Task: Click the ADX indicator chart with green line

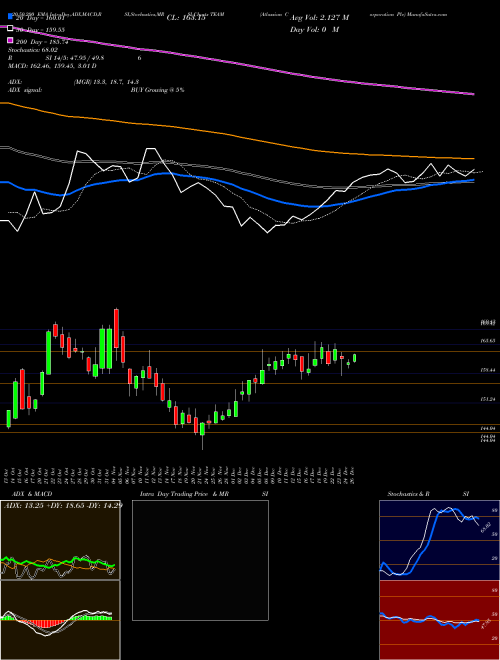Action: [60, 540]
